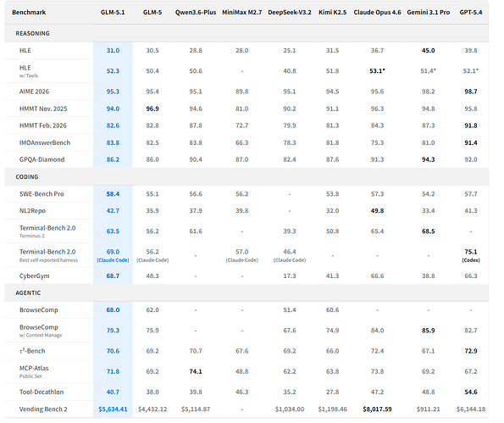Click Claude Opus 4.6 Vending value $8,017.59

[x=377, y=409]
